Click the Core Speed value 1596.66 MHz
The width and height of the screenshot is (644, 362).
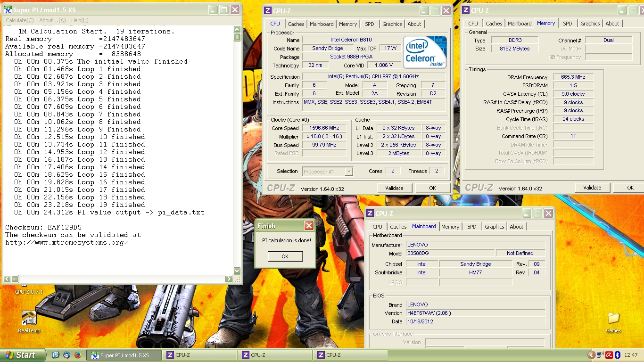tap(325, 128)
